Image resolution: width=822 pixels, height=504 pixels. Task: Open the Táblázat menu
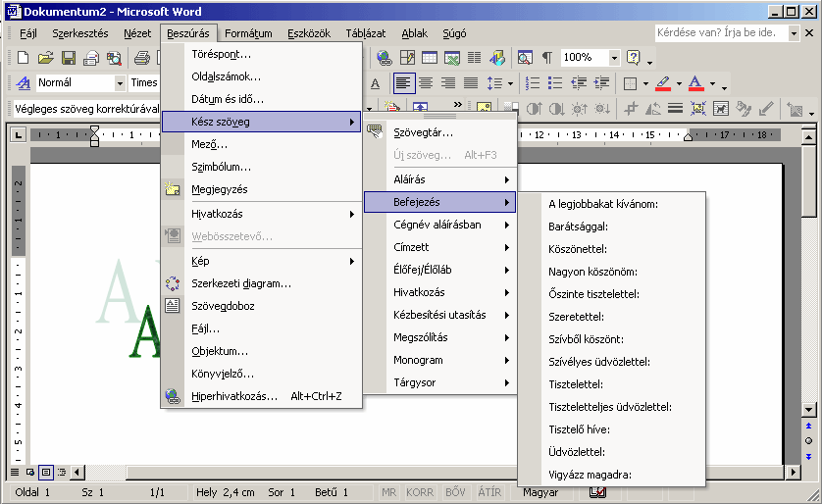click(366, 33)
